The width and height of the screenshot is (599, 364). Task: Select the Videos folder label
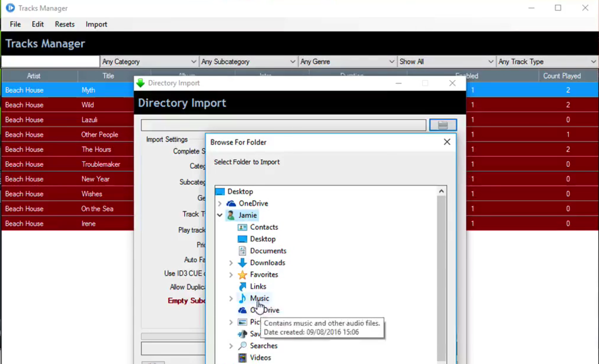click(x=261, y=358)
